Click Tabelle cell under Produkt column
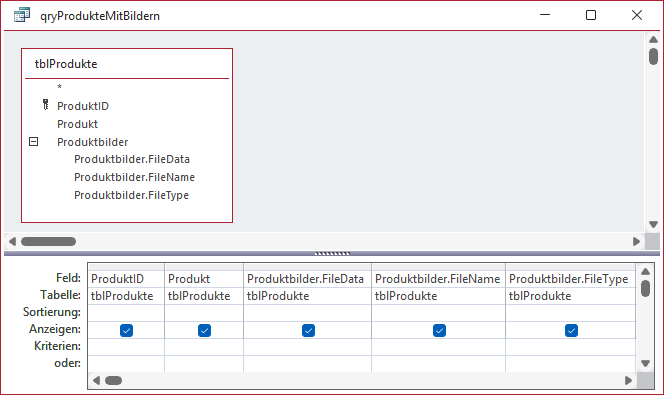This screenshot has width=664, height=395. [x=204, y=296]
